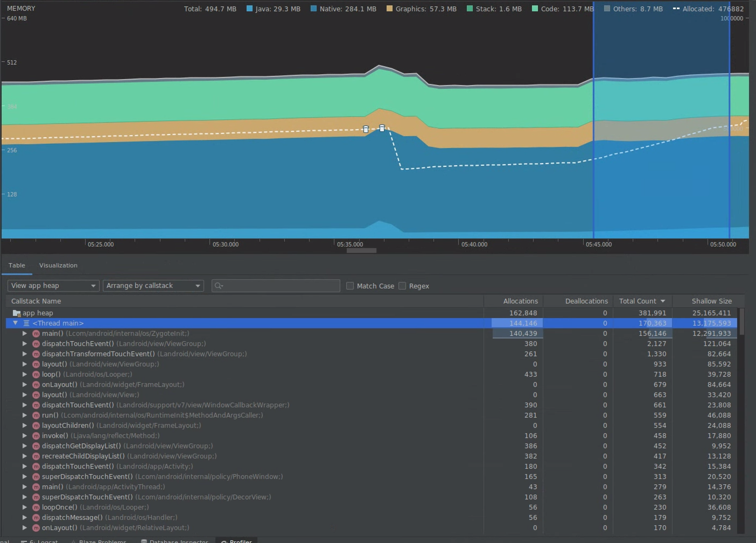This screenshot has height=543, width=756.
Task: Open the View app heap dropdown
Action: (52, 285)
